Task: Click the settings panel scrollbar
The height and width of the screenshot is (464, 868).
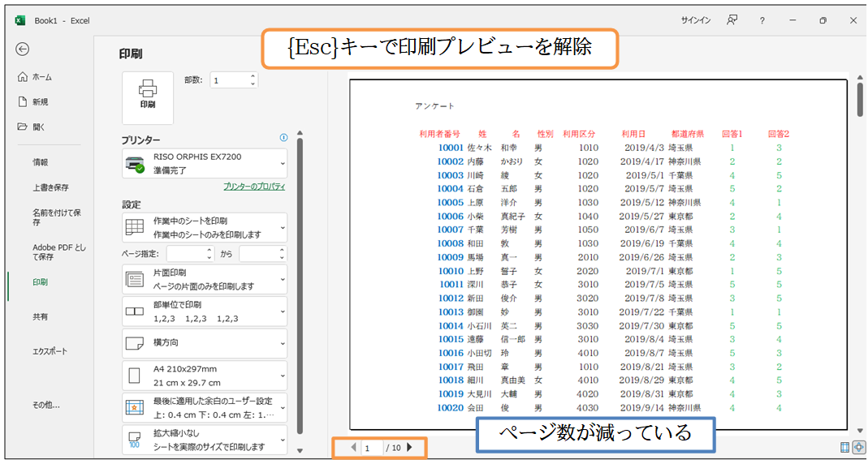Action: (x=300, y=286)
